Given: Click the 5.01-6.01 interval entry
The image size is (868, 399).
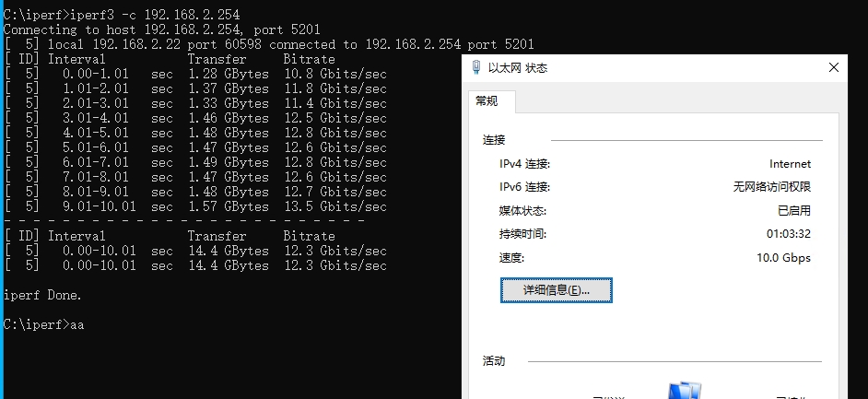Looking at the screenshot, I should 96,147.
